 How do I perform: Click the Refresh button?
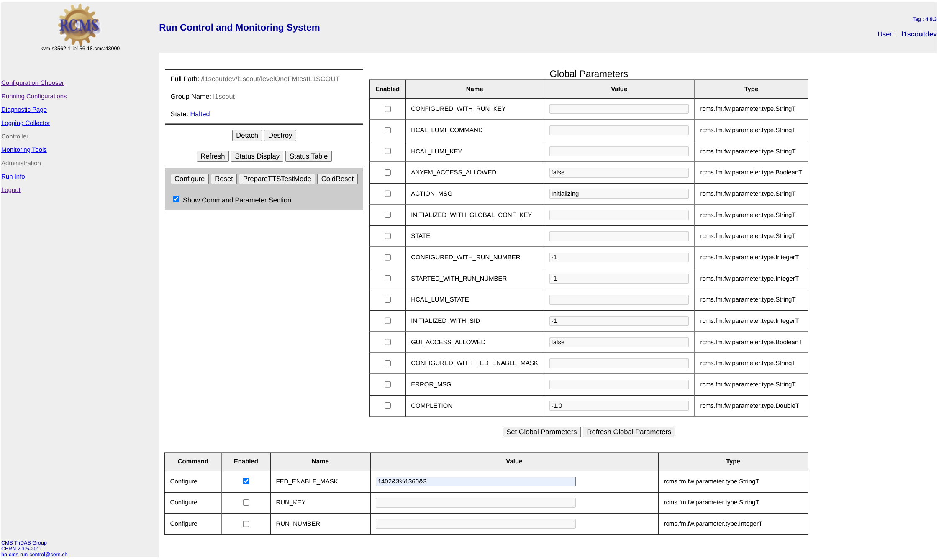(213, 156)
